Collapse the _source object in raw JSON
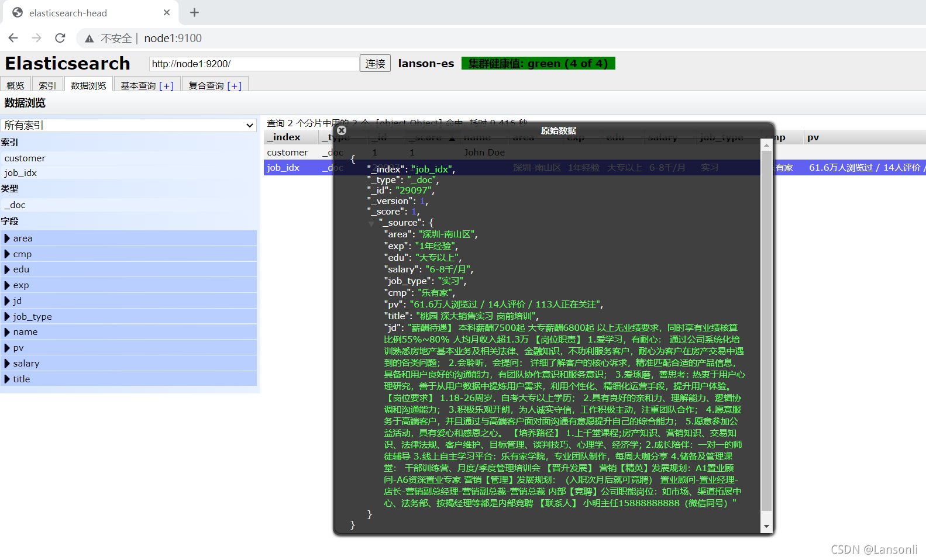 371,223
